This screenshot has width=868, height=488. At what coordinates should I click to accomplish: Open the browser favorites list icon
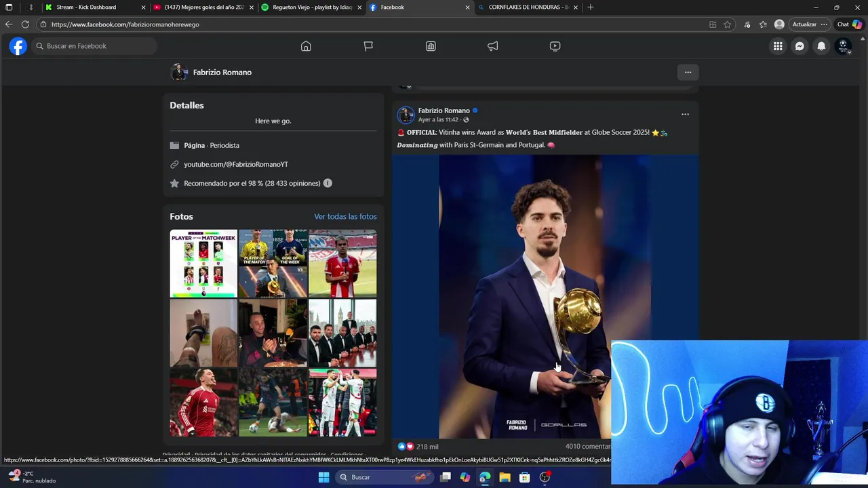click(x=763, y=24)
